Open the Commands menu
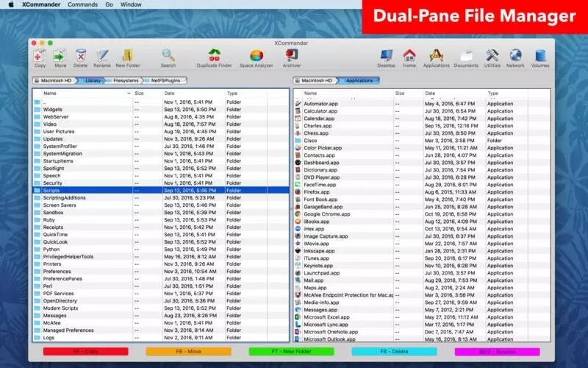588x368 pixels. click(82, 4)
